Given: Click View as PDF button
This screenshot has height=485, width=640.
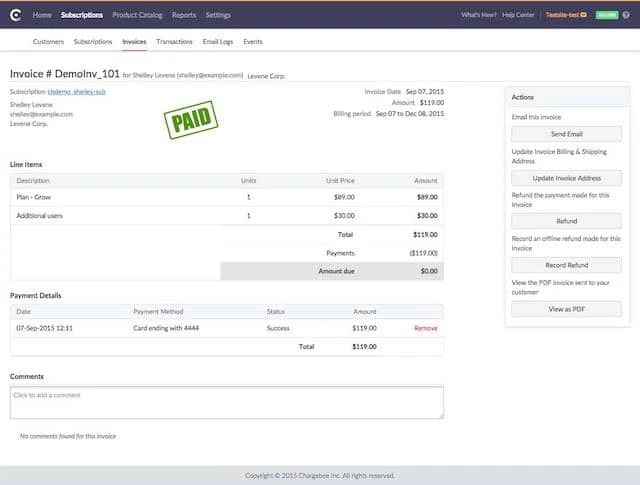Looking at the screenshot, I should click(567, 309).
